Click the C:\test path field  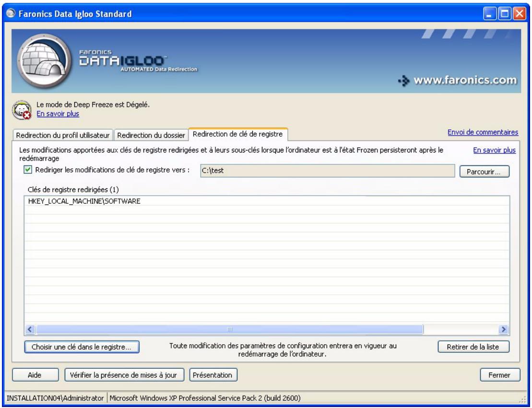[328, 171]
